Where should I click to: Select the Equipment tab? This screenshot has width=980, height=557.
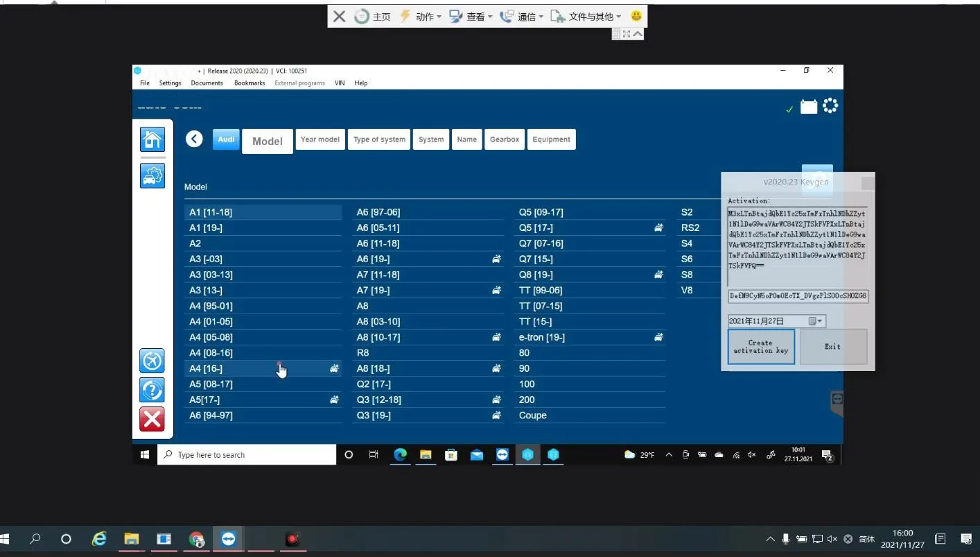pyautogui.click(x=551, y=139)
